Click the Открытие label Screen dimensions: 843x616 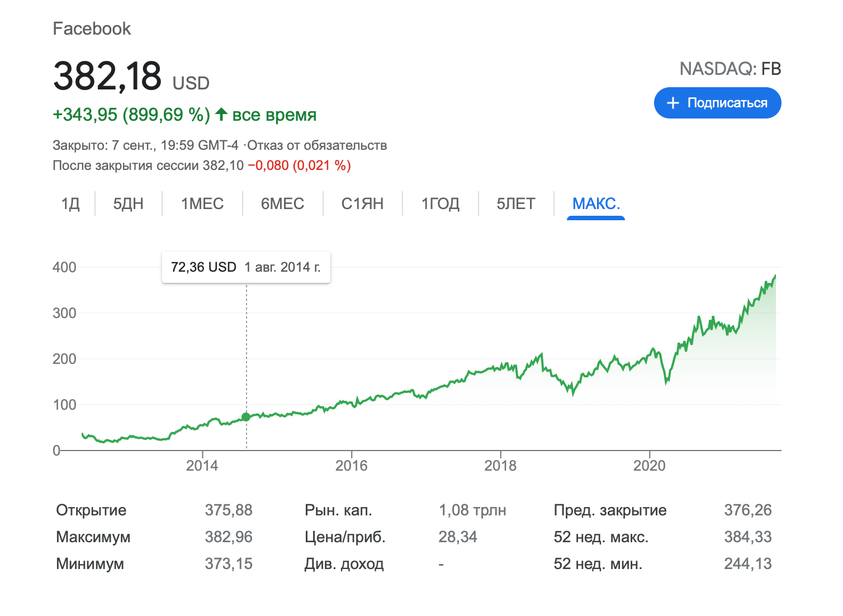(91, 510)
